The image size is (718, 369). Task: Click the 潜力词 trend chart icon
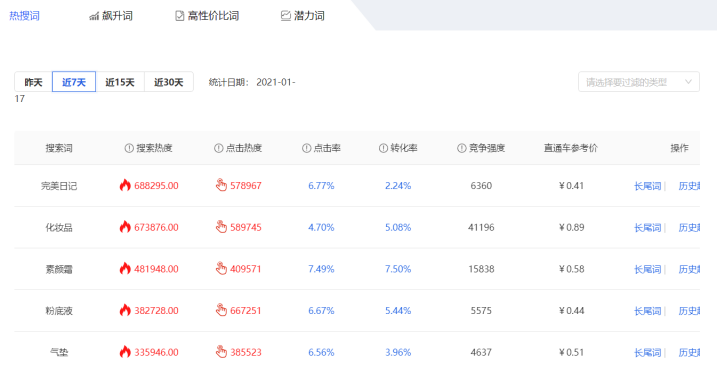pos(285,16)
